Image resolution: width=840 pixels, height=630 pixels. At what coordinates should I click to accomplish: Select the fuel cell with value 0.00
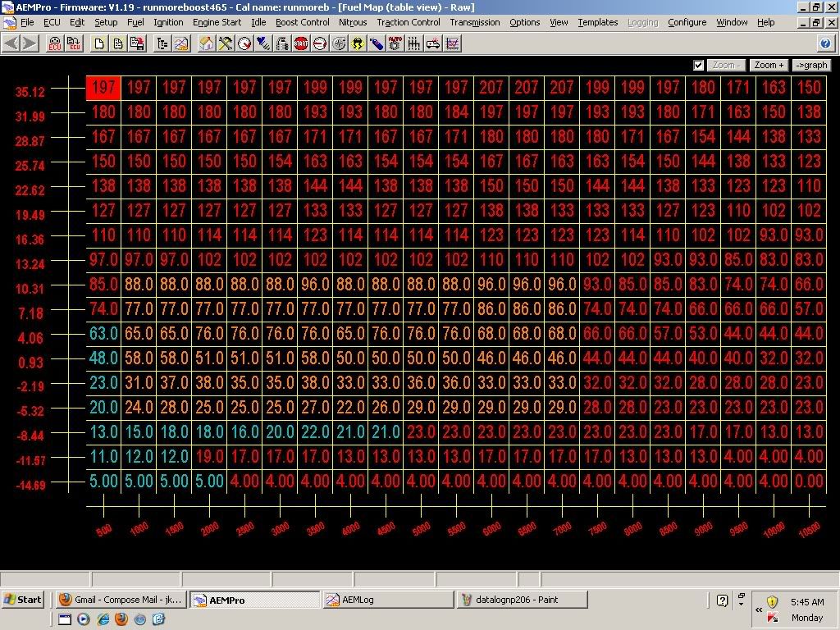click(x=809, y=481)
